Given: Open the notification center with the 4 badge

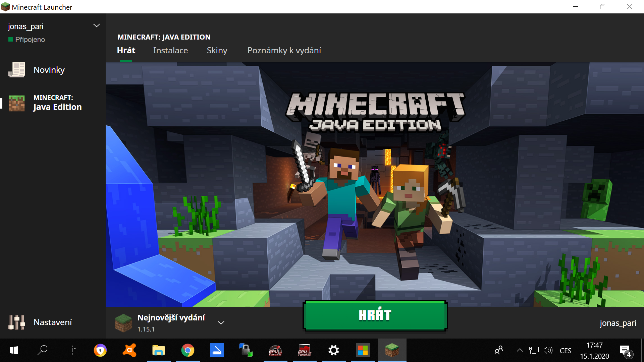Looking at the screenshot, I should click(625, 351).
